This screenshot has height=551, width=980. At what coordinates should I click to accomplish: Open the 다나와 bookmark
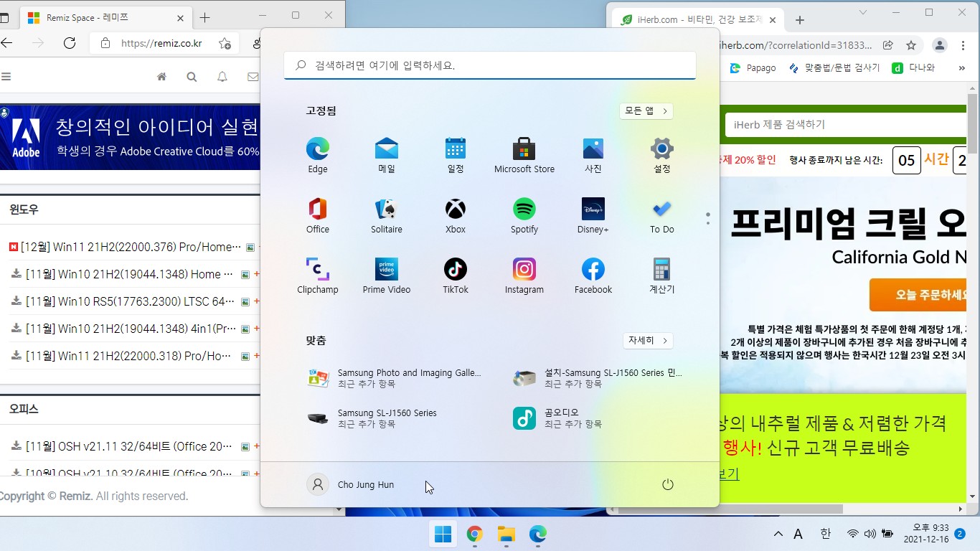tap(913, 67)
